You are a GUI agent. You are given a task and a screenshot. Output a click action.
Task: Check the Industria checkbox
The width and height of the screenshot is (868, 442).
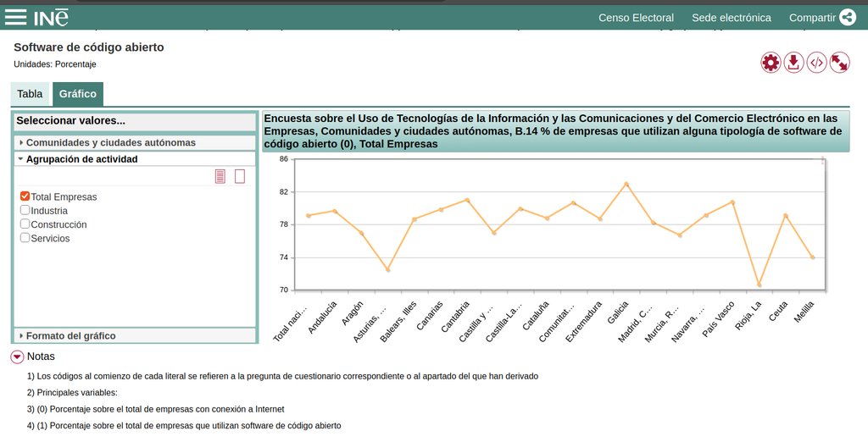coord(25,210)
